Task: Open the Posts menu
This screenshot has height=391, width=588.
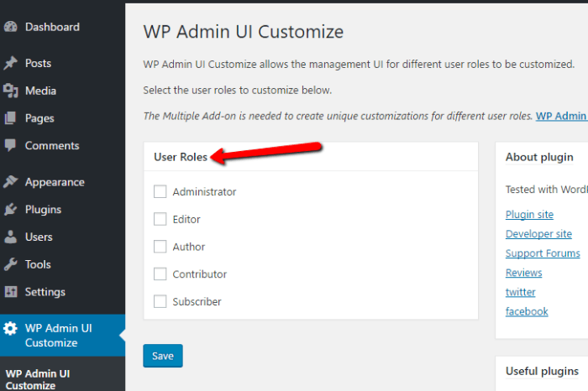Action: (x=38, y=63)
